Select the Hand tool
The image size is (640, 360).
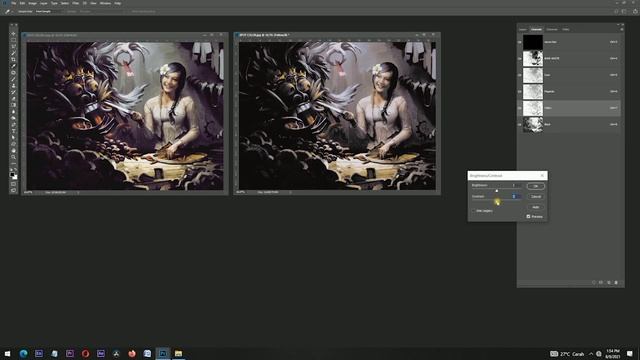pyautogui.click(x=13, y=150)
